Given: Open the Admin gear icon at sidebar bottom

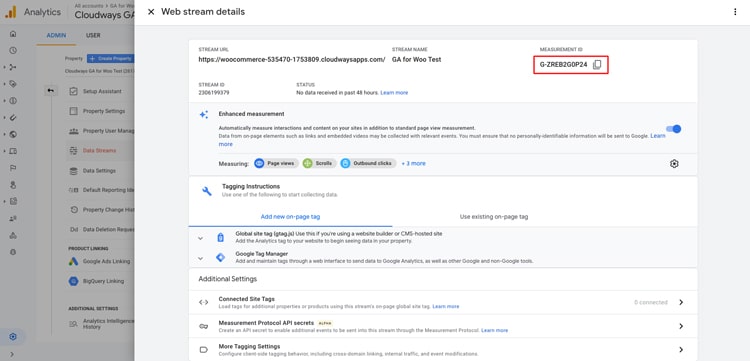Looking at the screenshot, I should point(13,337).
